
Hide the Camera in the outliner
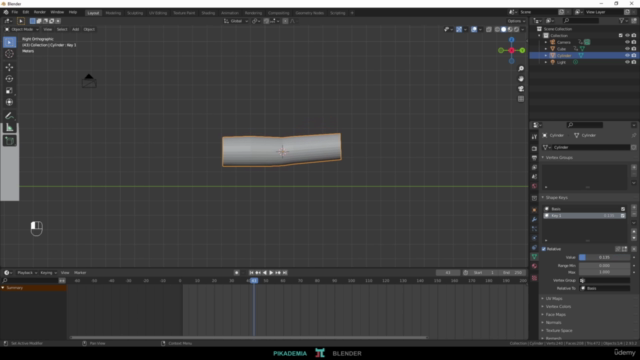click(627, 42)
